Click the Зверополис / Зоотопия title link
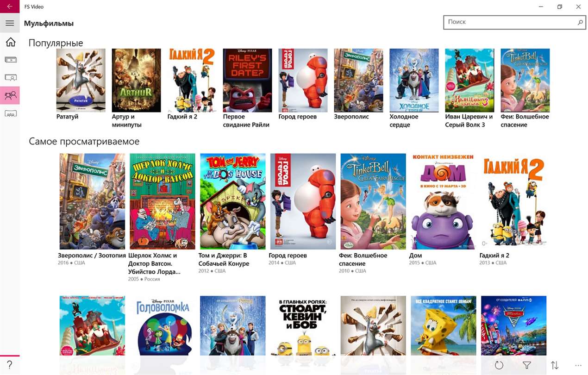Screen dimensions: 588x375 pos(92,255)
